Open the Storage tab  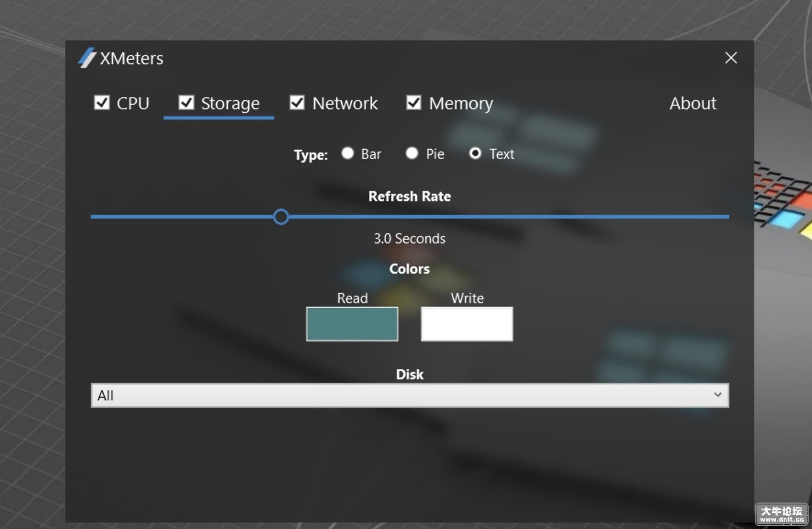pyautogui.click(x=230, y=104)
